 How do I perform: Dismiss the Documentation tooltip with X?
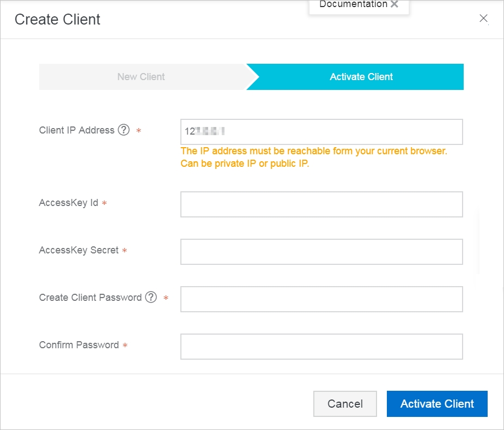pos(394,4)
